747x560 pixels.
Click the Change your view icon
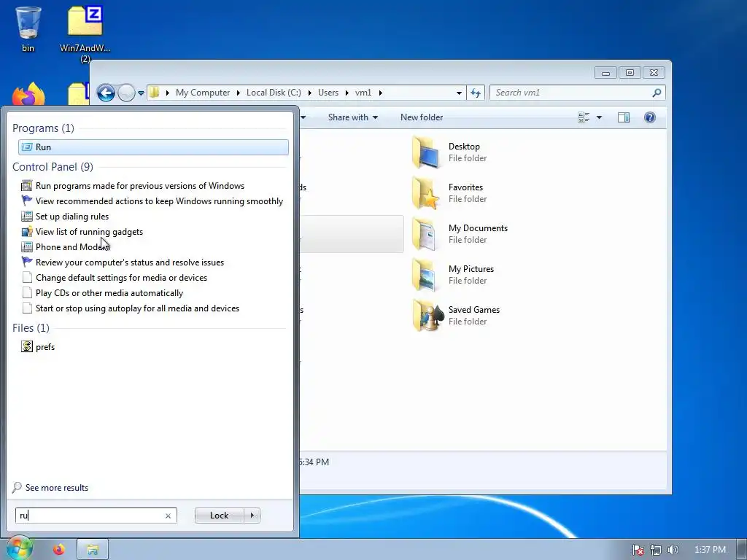(584, 117)
